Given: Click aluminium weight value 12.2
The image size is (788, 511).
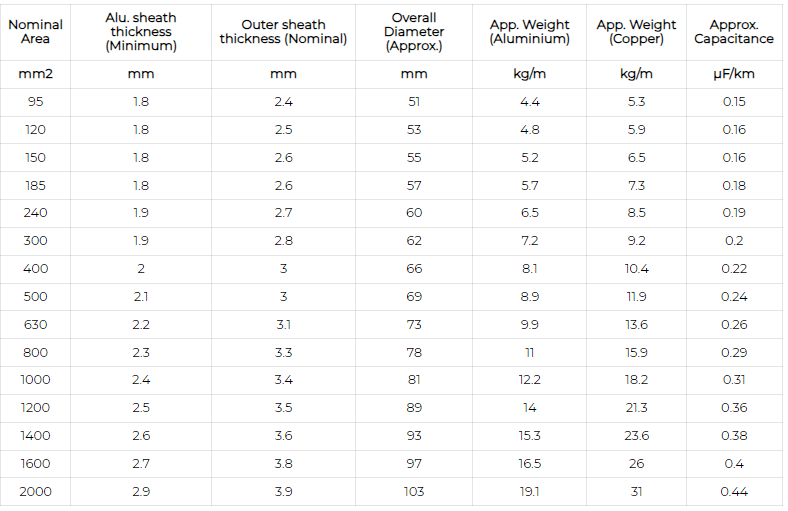Looking at the screenshot, I should (529, 380).
